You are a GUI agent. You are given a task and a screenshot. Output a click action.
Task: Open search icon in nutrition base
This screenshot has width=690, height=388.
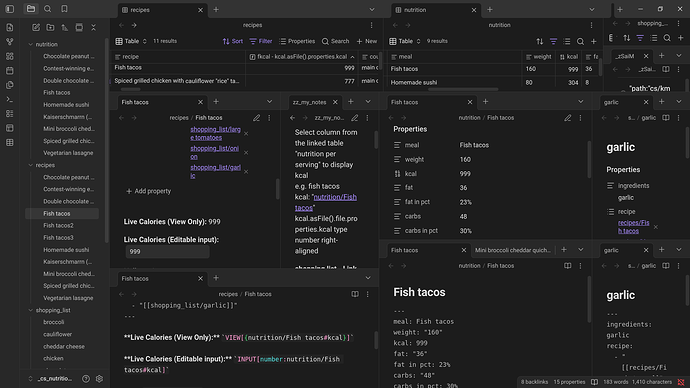pos(580,41)
